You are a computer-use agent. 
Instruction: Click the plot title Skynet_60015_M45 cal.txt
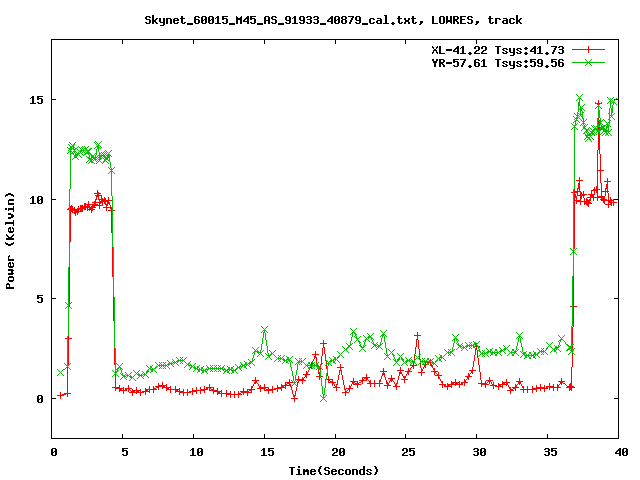333,20
